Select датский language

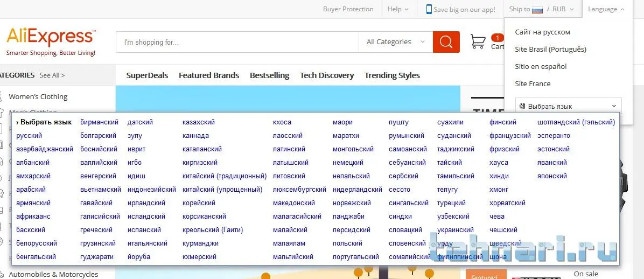click(140, 122)
